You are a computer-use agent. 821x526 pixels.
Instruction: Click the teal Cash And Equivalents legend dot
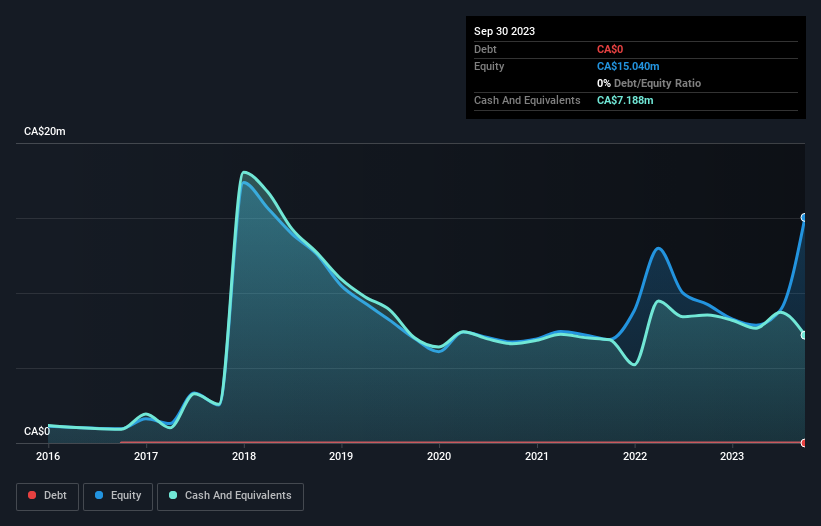point(173,495)
